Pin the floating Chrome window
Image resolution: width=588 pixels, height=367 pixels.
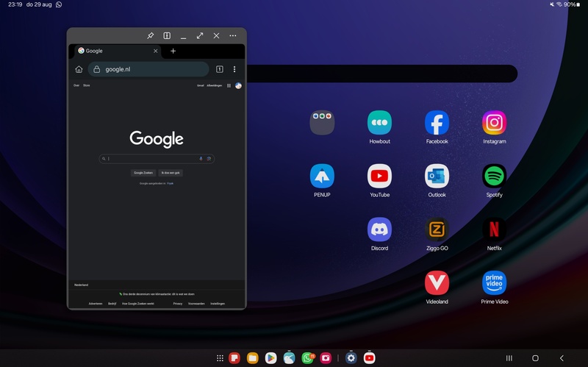[151, 35]
